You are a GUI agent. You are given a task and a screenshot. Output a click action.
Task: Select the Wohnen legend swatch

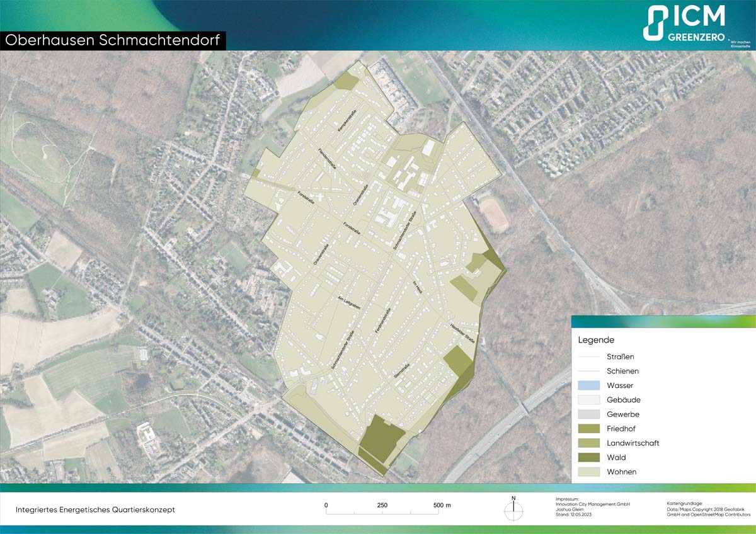[x=588, y=472]
